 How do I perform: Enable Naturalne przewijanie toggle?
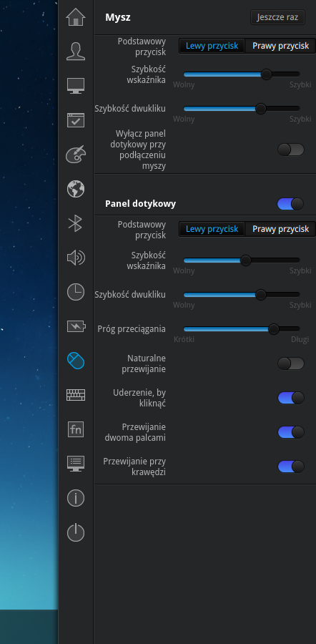tap(290, 364)
